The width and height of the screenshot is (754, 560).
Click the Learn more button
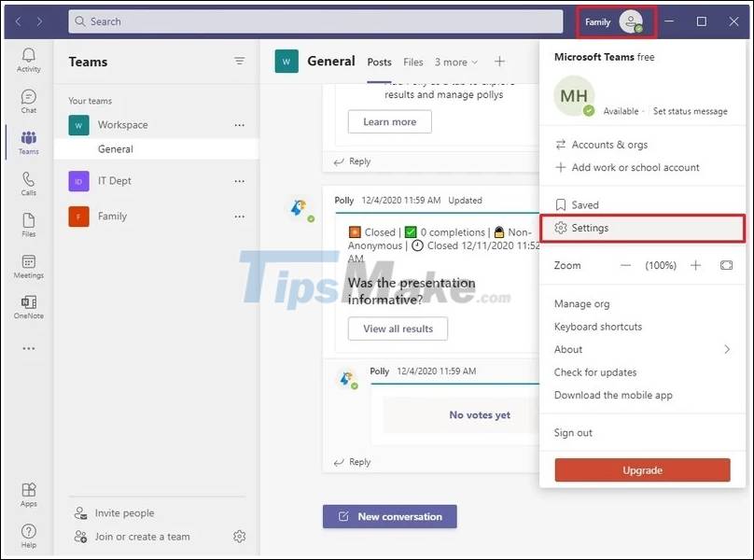pos(389,121)
